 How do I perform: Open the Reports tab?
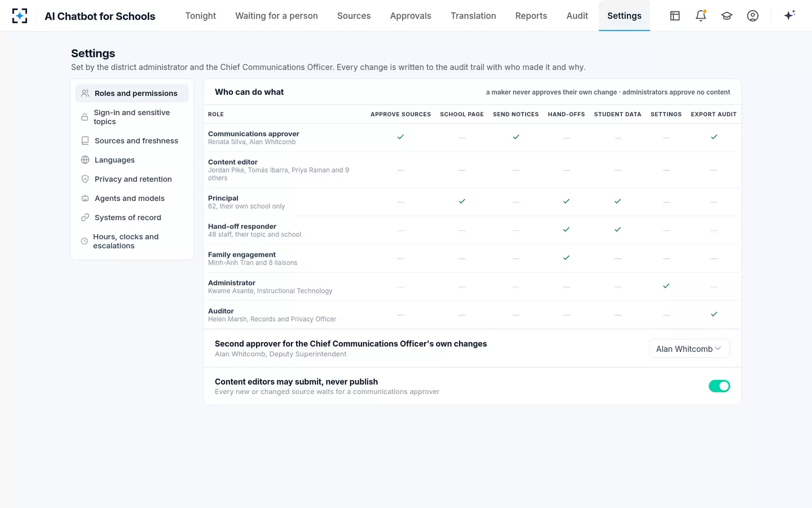(531, 16)
